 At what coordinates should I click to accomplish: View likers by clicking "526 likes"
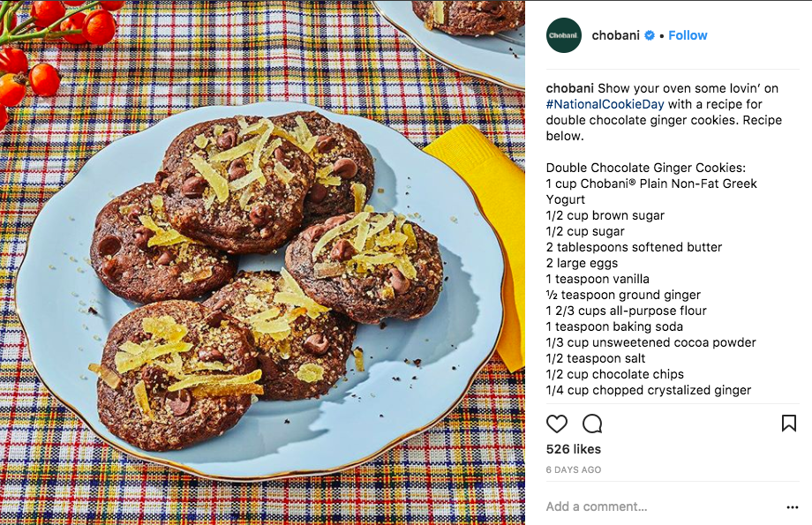point(575,449)
